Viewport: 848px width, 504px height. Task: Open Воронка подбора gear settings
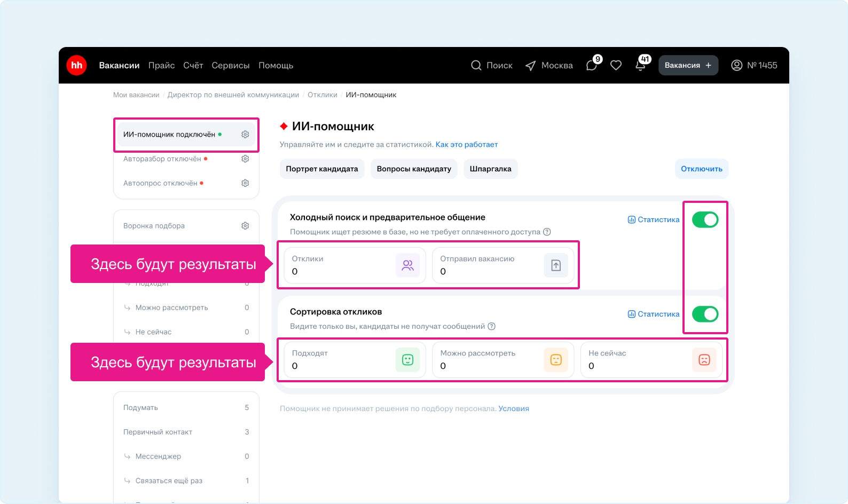[245, 226]
